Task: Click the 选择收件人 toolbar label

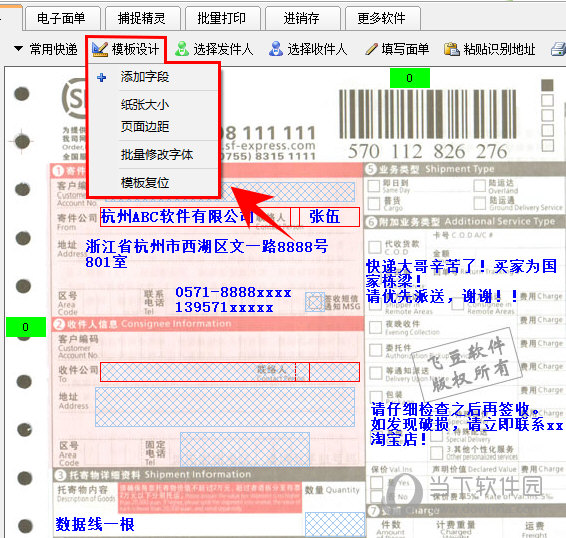Action: (317, 49)
